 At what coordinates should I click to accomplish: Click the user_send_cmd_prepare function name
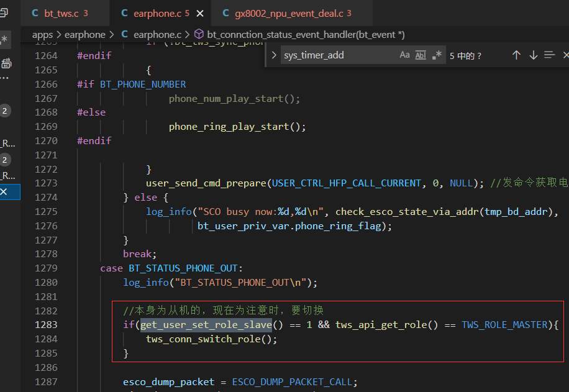(206, 183)
